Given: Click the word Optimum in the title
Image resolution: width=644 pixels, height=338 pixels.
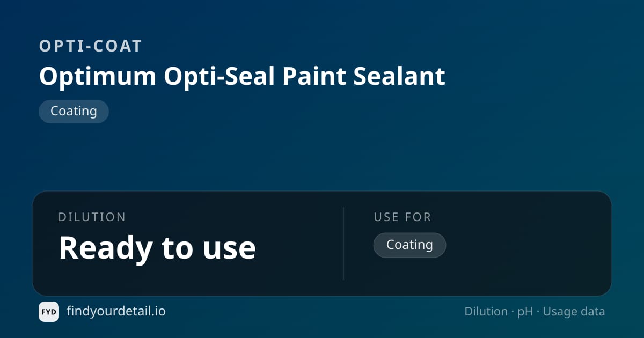Looking at the screenshot, I should pyautogui.click(x=98, y=77).
